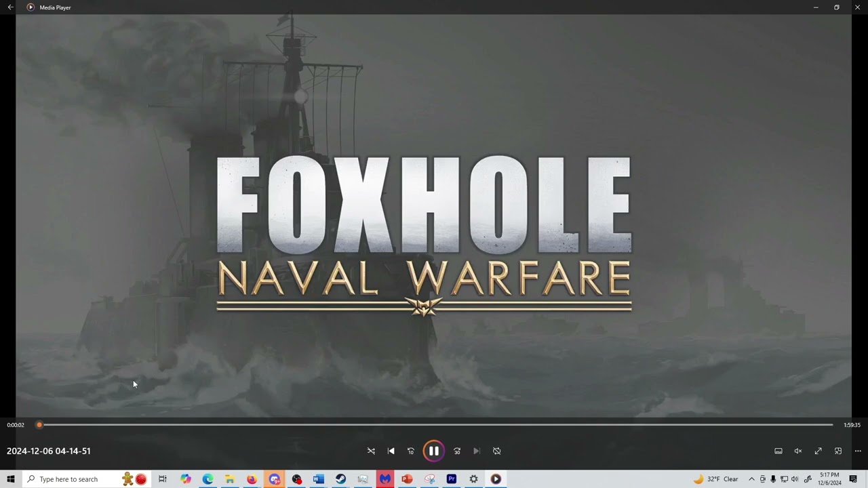Click the elapsed time 0:00:02
This screenshot has width=868, height=488.
pos(16,425)
